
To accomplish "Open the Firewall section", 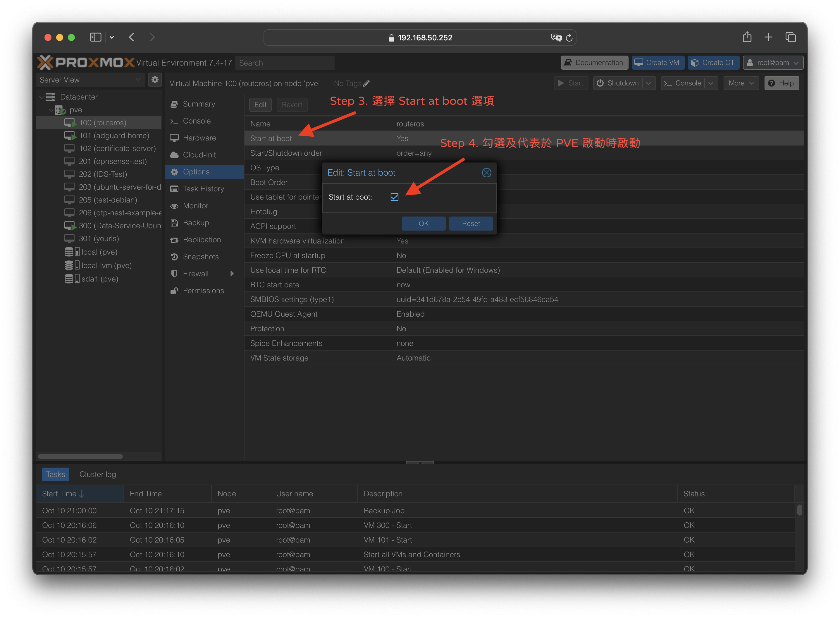I will pos(195,274).
